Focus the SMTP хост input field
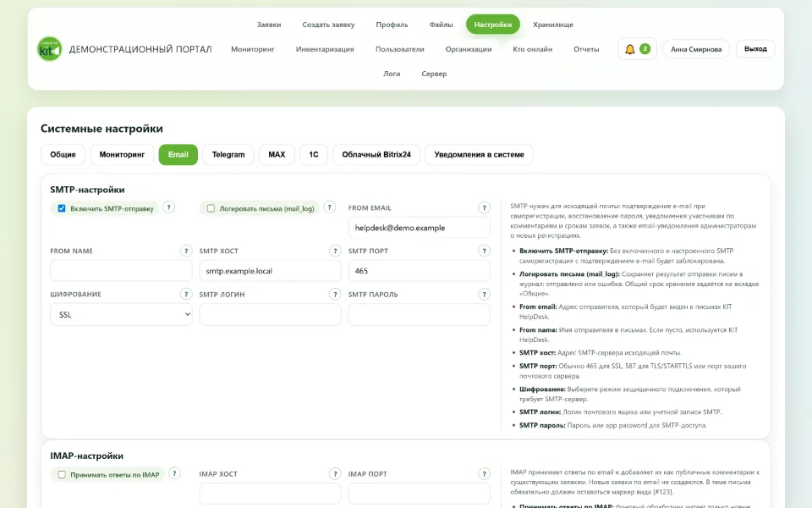 (x=271, y=271)
